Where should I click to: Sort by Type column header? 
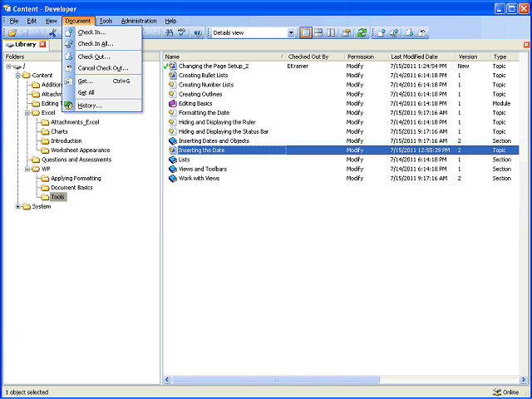point(505,57)
